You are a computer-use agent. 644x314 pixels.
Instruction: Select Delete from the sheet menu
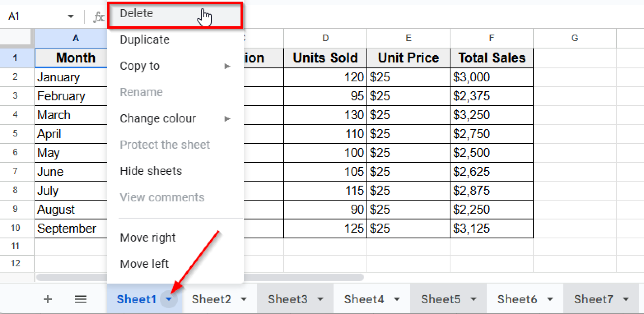tap(136, 13)
